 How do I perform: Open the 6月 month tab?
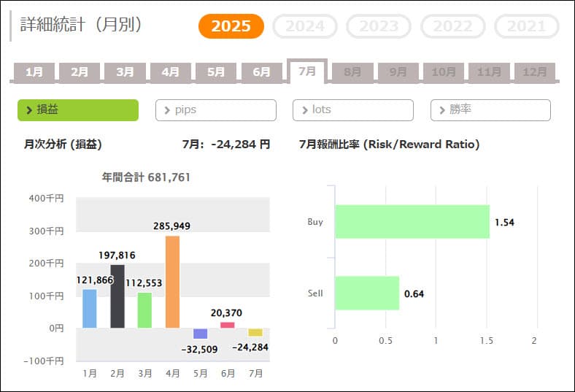pyautogui.click(x=261, y=72)
